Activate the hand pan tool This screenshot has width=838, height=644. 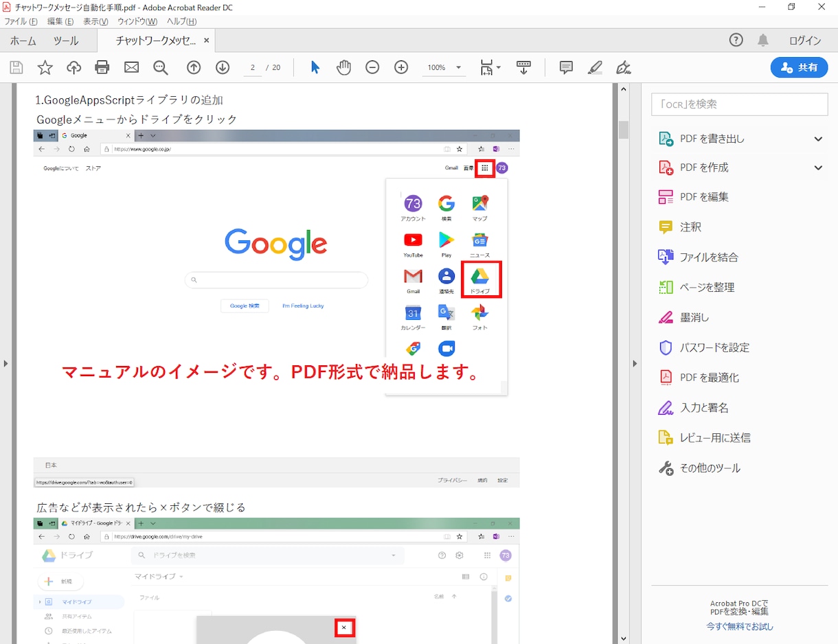(344, 67)
